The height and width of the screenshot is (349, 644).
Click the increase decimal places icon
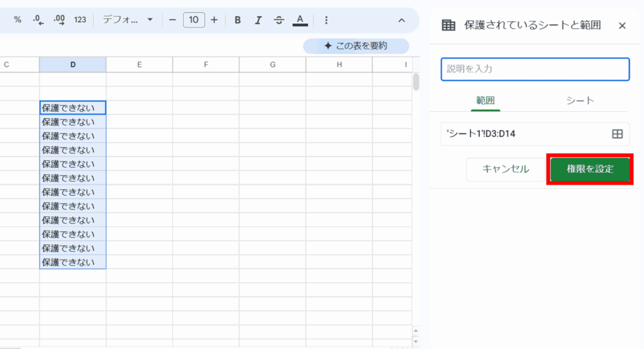[59, 20]
